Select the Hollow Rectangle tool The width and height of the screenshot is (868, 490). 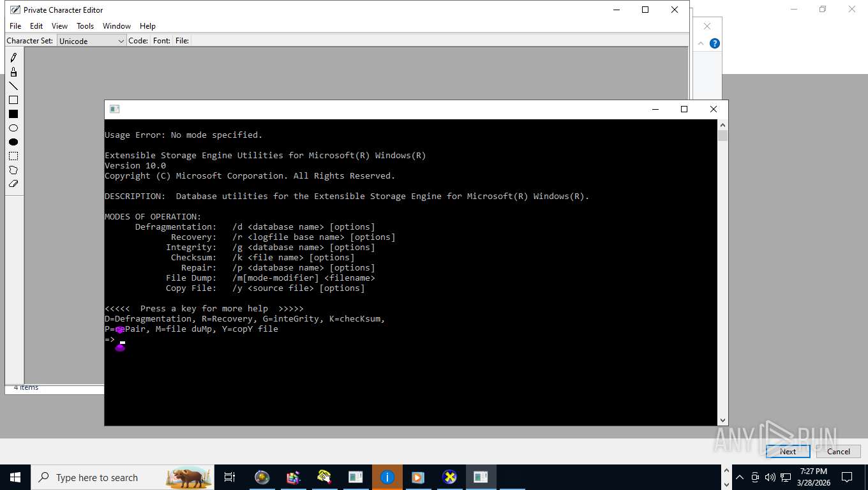pyautogui.click(x=13, y=100)
